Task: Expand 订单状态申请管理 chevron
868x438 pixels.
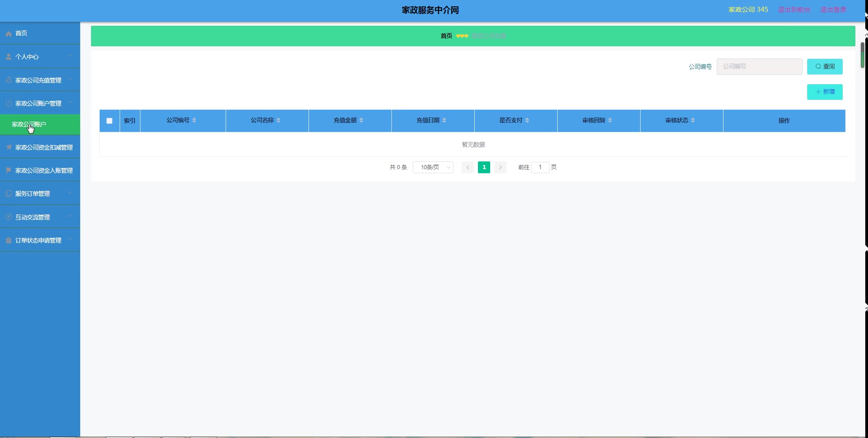Action: pyautogui.click(x=70, y=239)
